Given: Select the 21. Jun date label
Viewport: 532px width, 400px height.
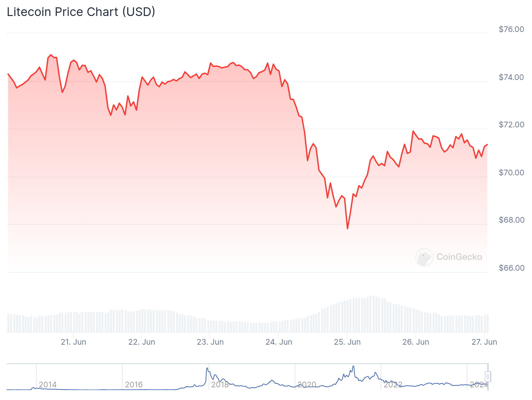Looking at the screenshot, I should point(73,342).
